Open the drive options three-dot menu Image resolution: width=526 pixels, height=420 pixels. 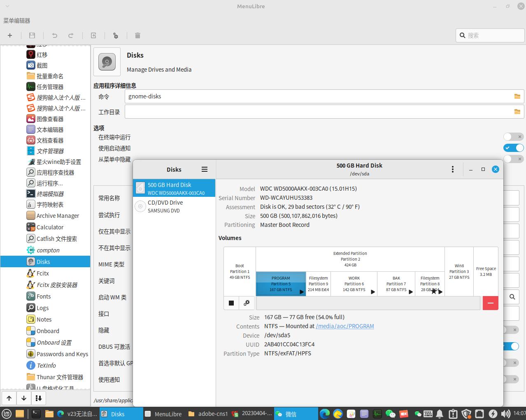click(x=453, y=169)
